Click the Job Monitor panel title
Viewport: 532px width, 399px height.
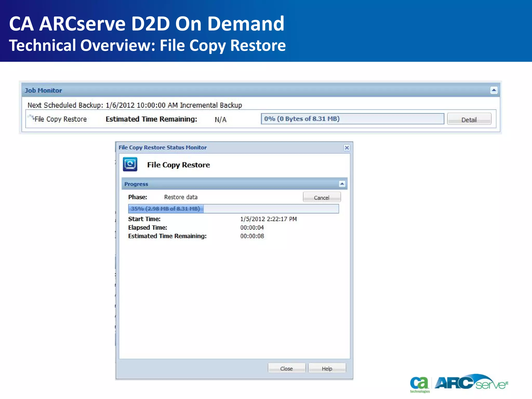pos(43,90)
